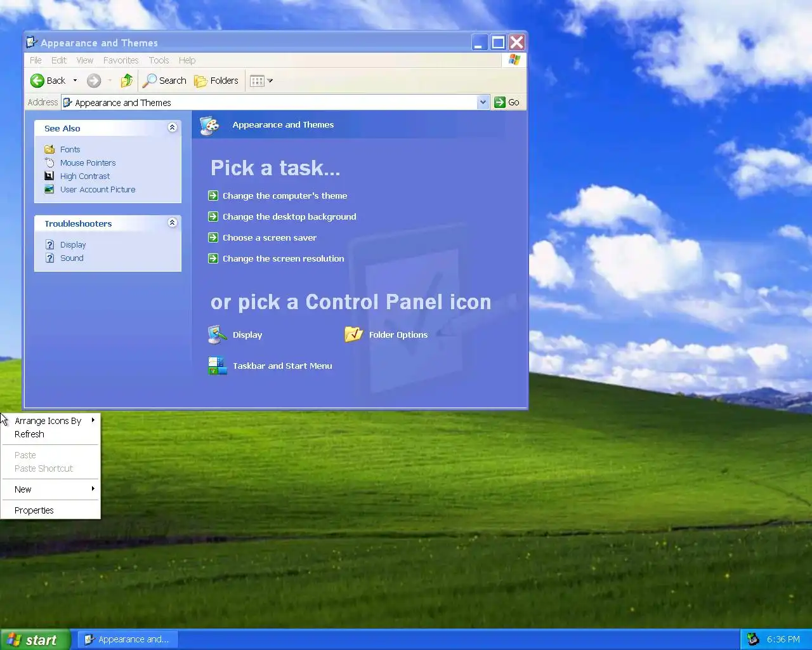
Task: Click the green Back arrow icon
Action: point(37,81)
